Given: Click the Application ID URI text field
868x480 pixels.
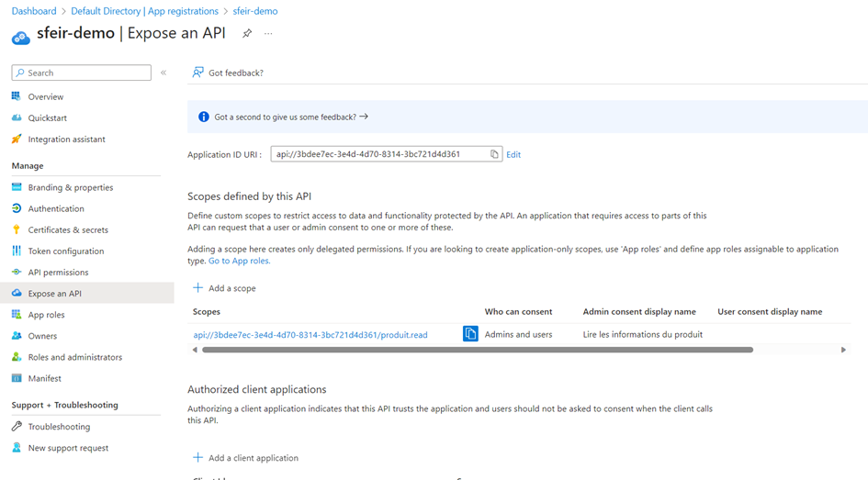Looking at the screenshot, I should pyautogui.click(x=387, y=154).
